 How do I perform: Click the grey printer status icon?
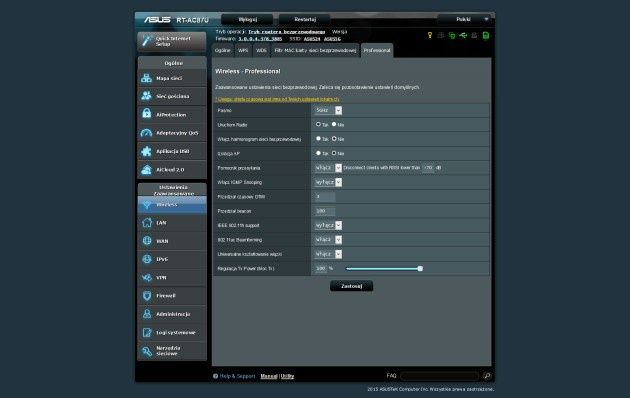click(475, 35)
